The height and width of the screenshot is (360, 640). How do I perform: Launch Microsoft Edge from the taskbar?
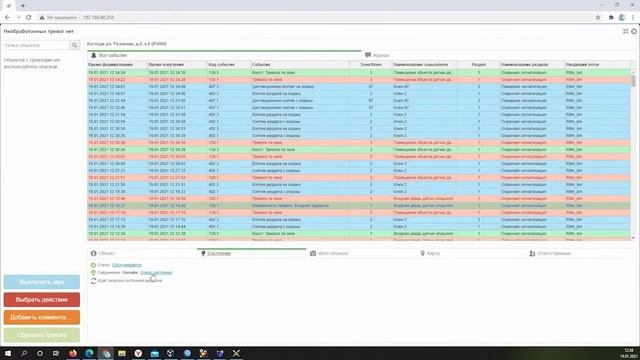click(89, 353)
